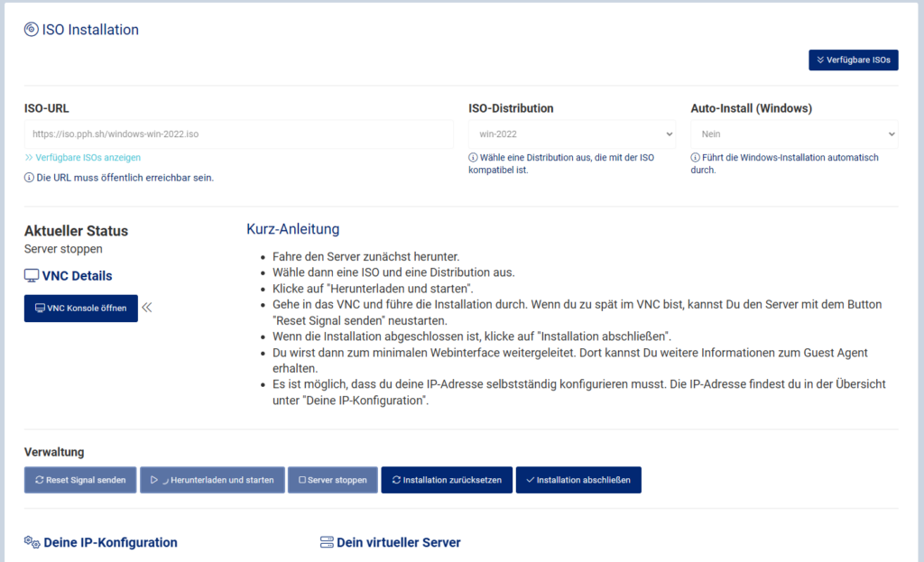The height and width of the screenshot is (562, 924).
Task: Click the ISO Installation page title
Action: click(90, 30)
